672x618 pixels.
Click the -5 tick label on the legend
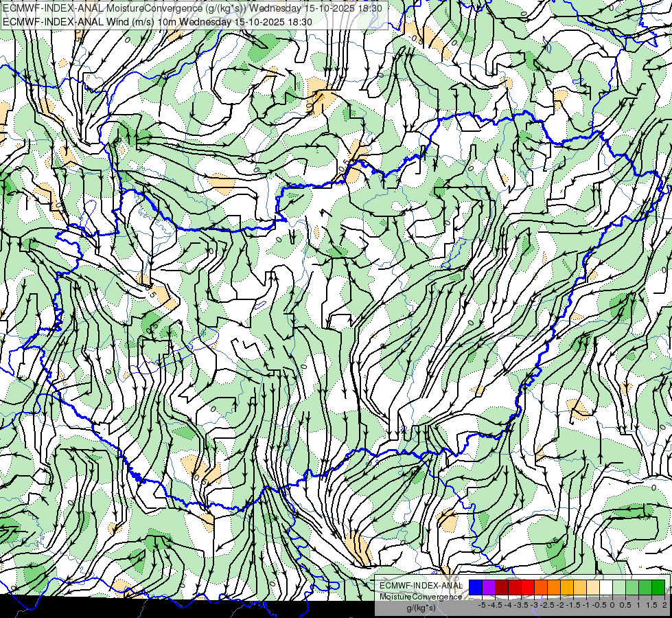click(x=482, y=605)
